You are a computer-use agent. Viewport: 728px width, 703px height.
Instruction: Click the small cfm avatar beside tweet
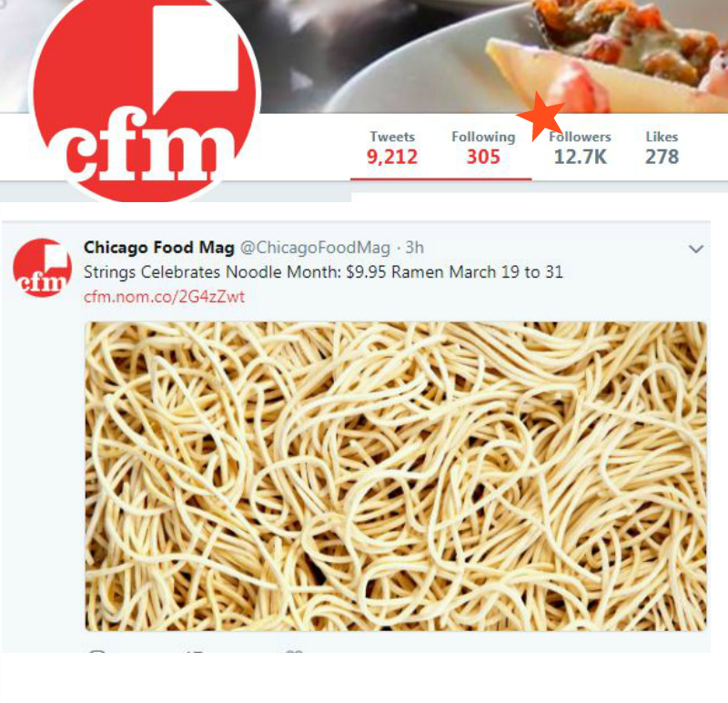(42, 268)
